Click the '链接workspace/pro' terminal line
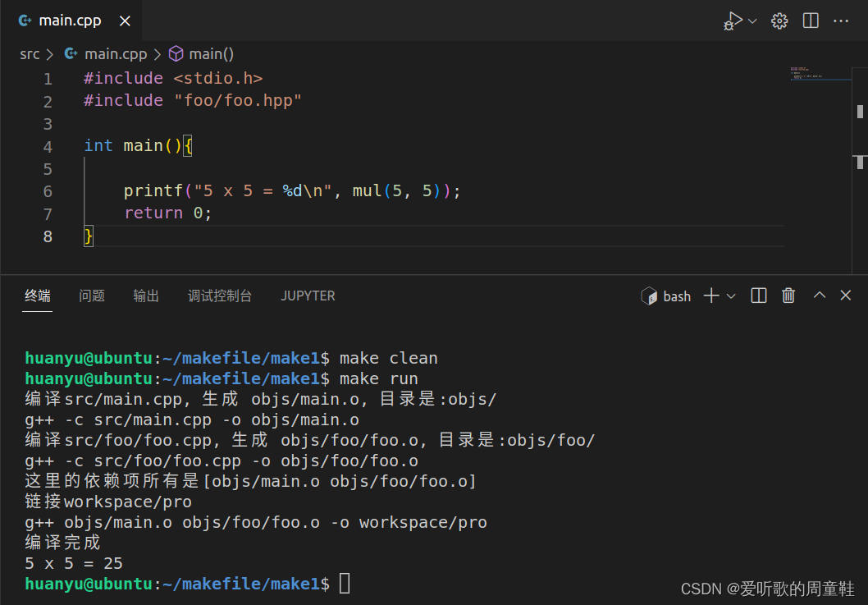The image size is (868, 605). coord(108,502)
